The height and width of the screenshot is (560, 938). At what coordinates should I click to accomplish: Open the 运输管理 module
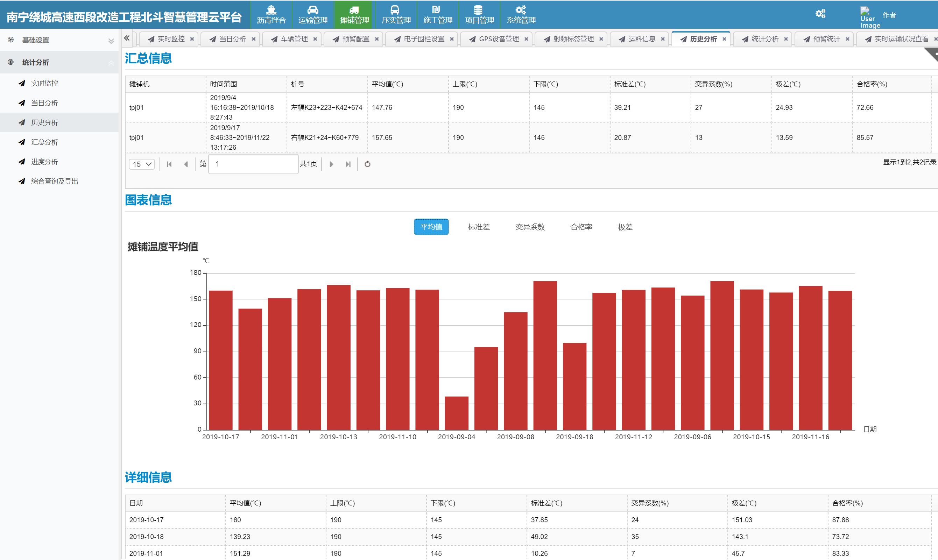coord(313,14)
